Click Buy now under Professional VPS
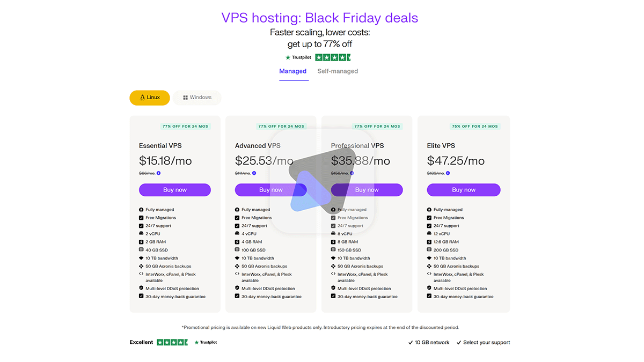This screenshot has width=644, height=362. [367, 190]
